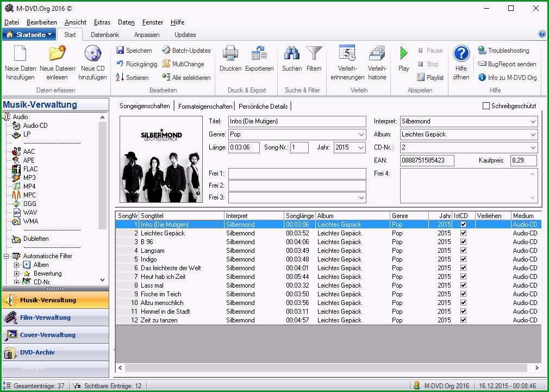The height and width of the screenshot is (392, 549).
Task: Send a BugReport
Action: coord(507,64)
